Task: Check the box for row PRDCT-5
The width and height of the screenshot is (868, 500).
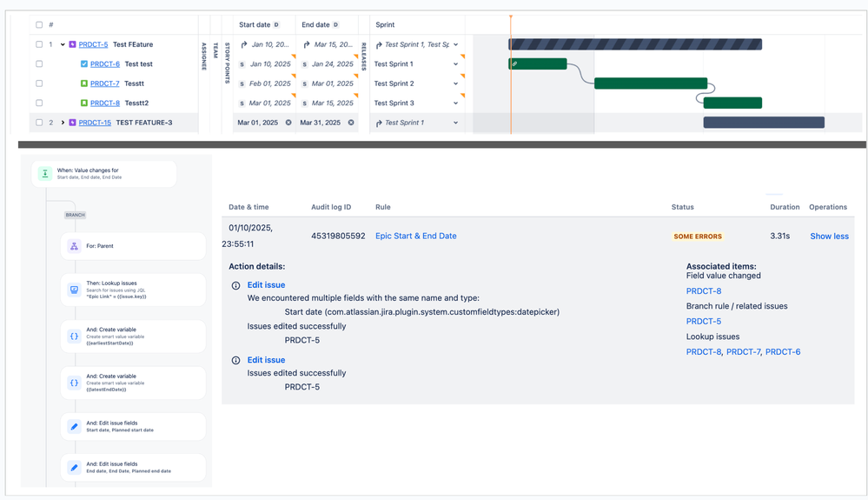Action: 39,44
